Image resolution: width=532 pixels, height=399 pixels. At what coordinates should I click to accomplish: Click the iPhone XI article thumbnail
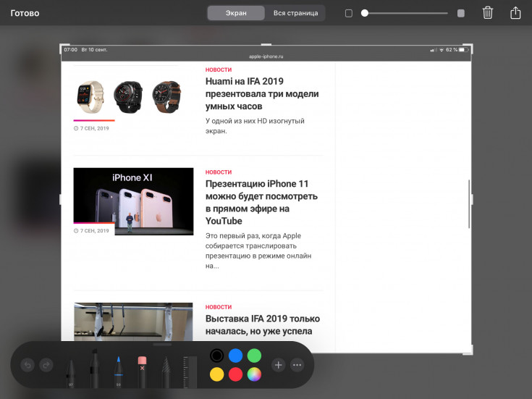pos(133,201)
